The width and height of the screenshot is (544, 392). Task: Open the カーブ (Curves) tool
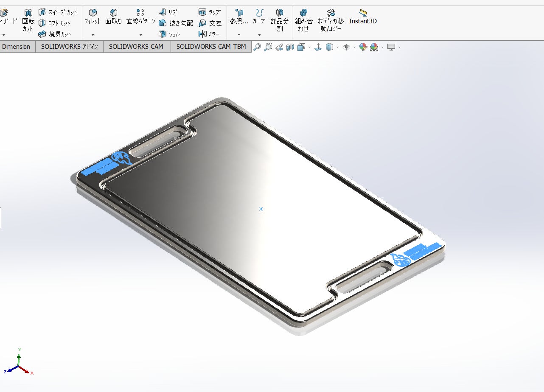coord(259,17)
